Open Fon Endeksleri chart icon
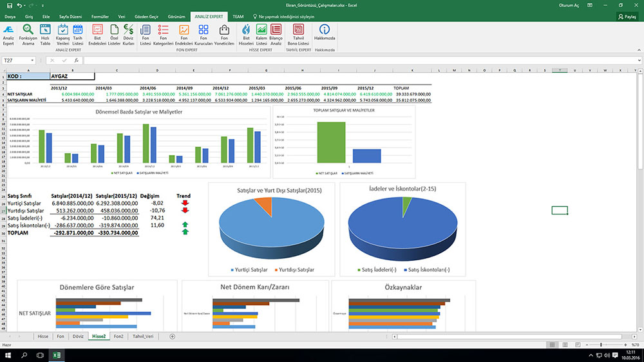Screen dimensions: 644x362 click(x=184, y=35)
